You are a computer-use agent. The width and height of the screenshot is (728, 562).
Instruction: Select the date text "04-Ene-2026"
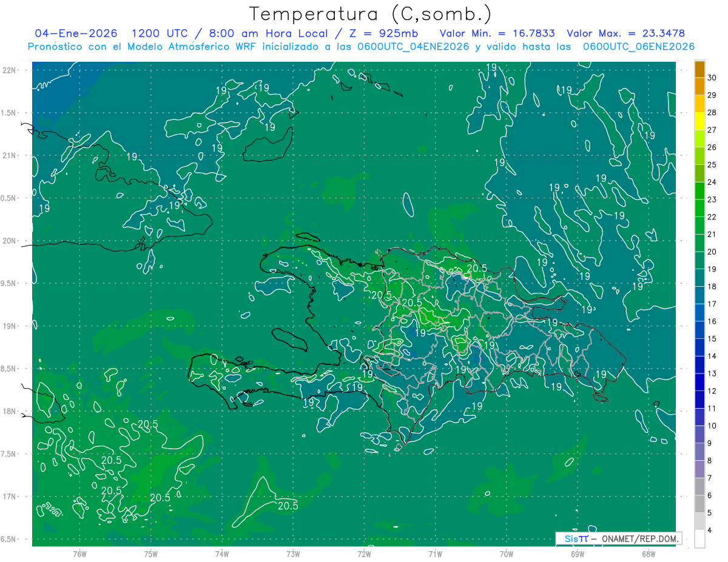pyautogui.click(x=76, y=33)
